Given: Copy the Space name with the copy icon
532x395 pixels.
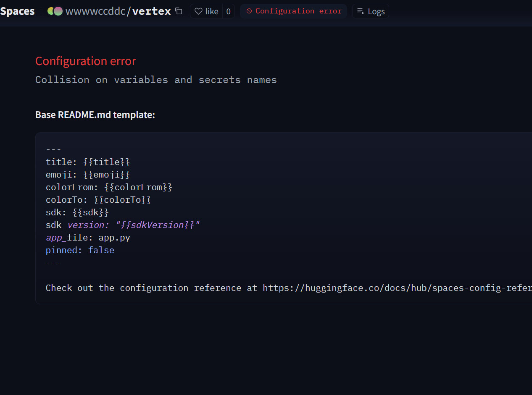Looking at the screenshot, I should tap(179, 11).
